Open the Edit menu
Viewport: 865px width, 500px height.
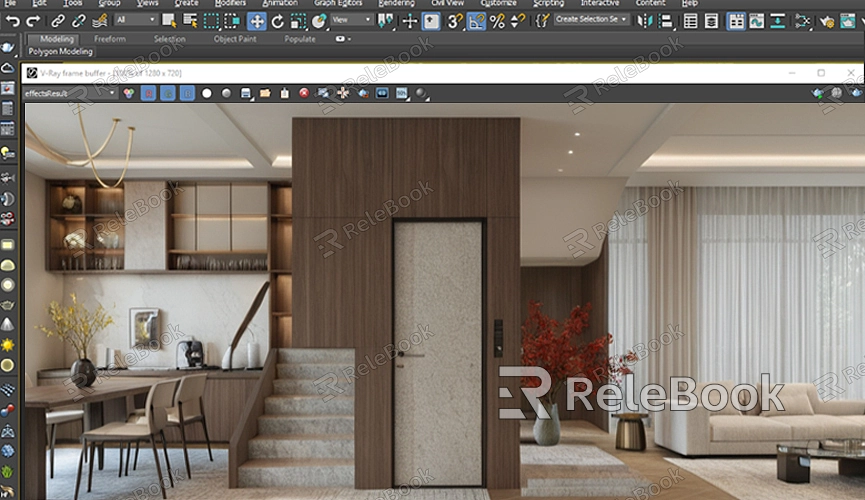click(39, 3)
